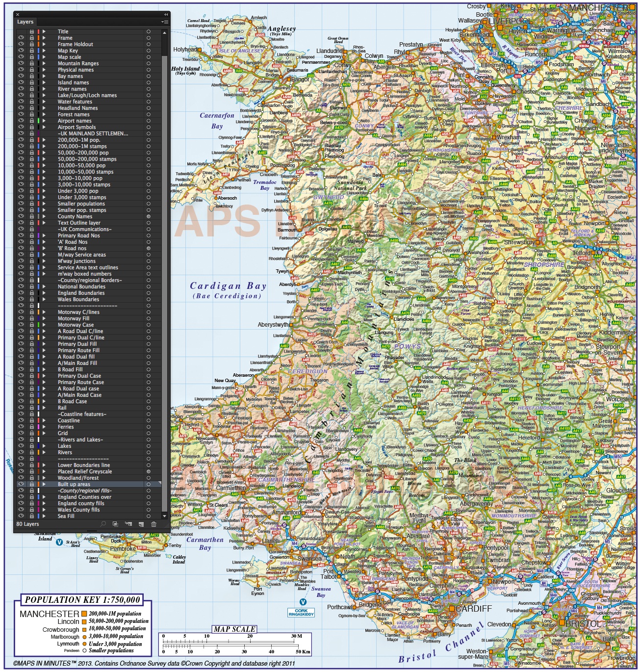Expand the Motorway Fill layer
Viewport: 640px width, 672px height.
pyautogui.click(x=44, y=318)
